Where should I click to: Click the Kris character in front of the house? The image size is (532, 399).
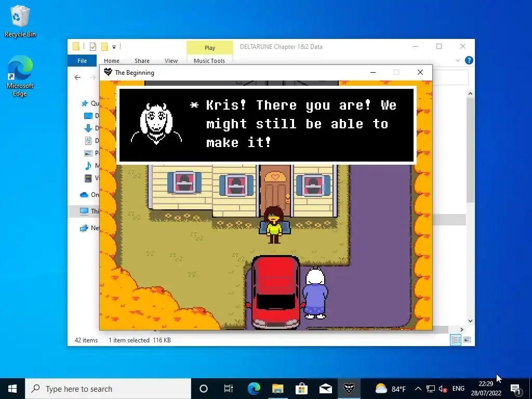pos(274,224)
